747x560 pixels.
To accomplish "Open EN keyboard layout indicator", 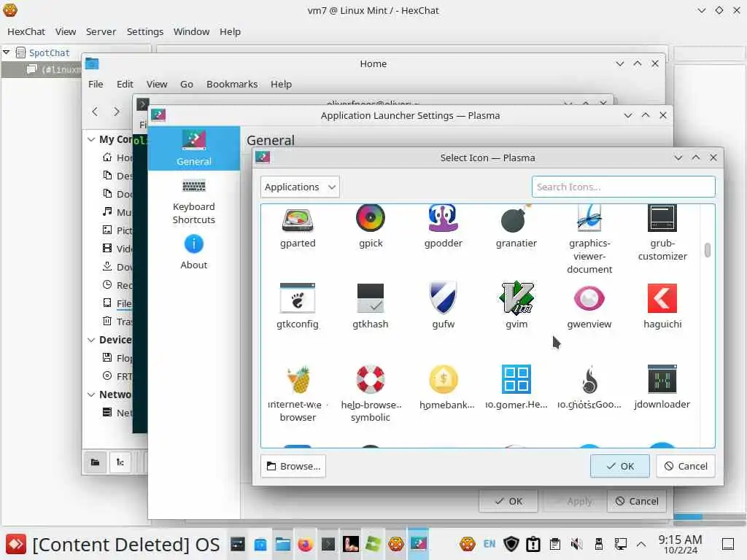I will point(489,544).
